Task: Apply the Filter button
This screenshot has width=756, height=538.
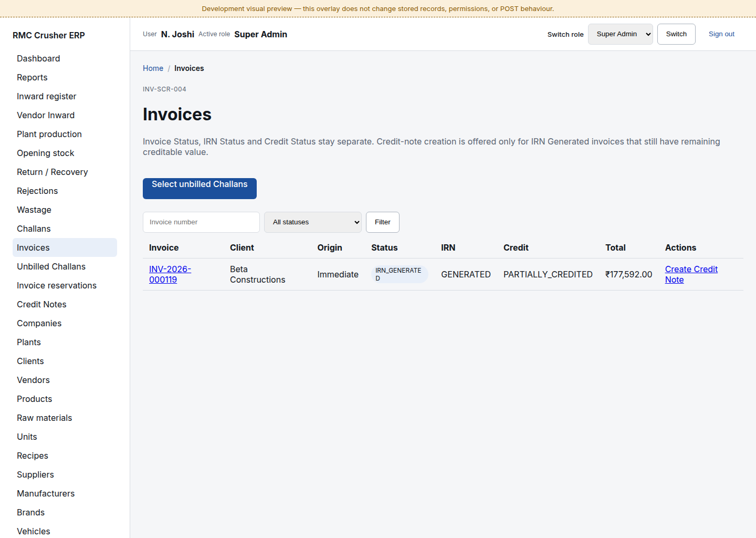Action: (383, 222)
